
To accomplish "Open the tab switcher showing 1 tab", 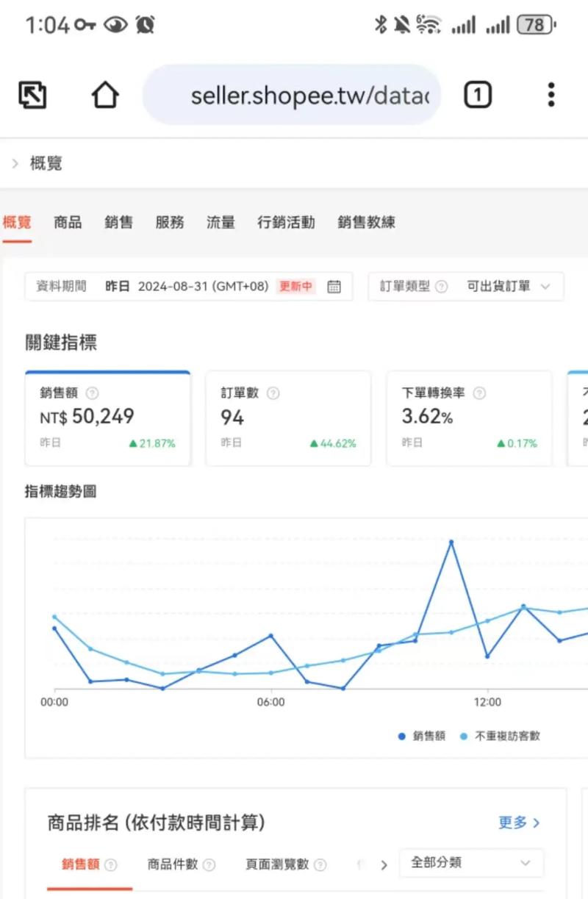I will pos(477,94).
